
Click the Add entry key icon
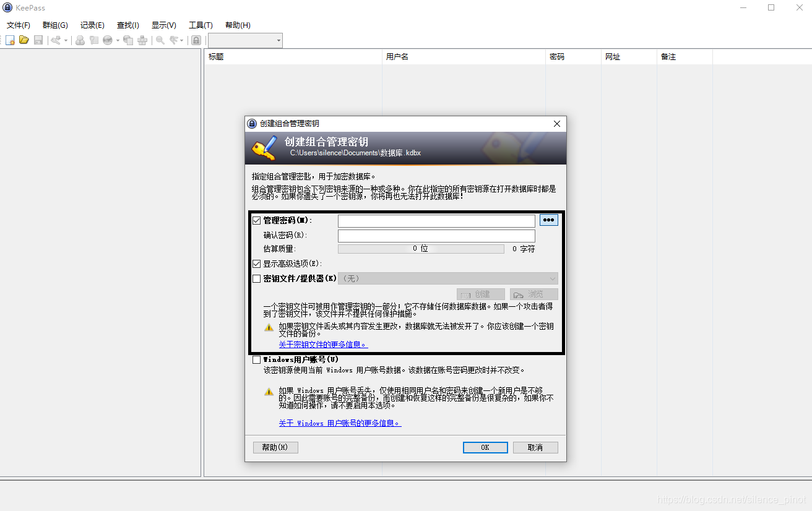56,40
